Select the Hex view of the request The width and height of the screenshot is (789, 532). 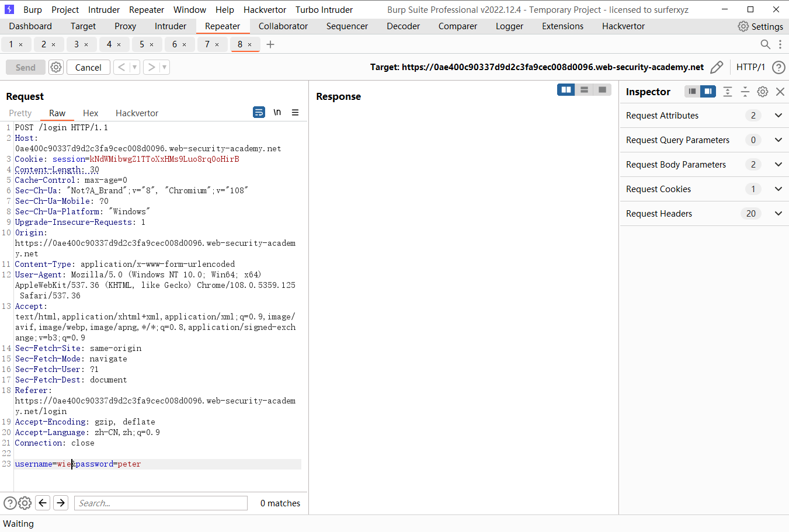[x=91, y=113]
